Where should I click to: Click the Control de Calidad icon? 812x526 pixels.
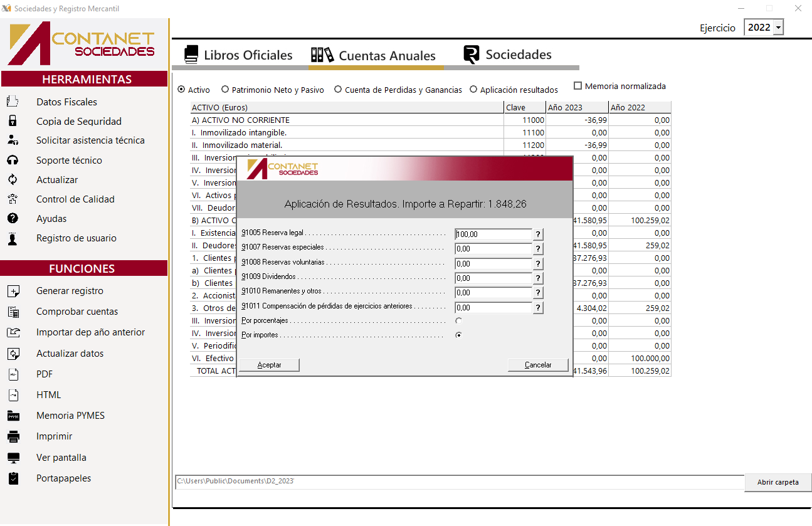pos(13,199)
